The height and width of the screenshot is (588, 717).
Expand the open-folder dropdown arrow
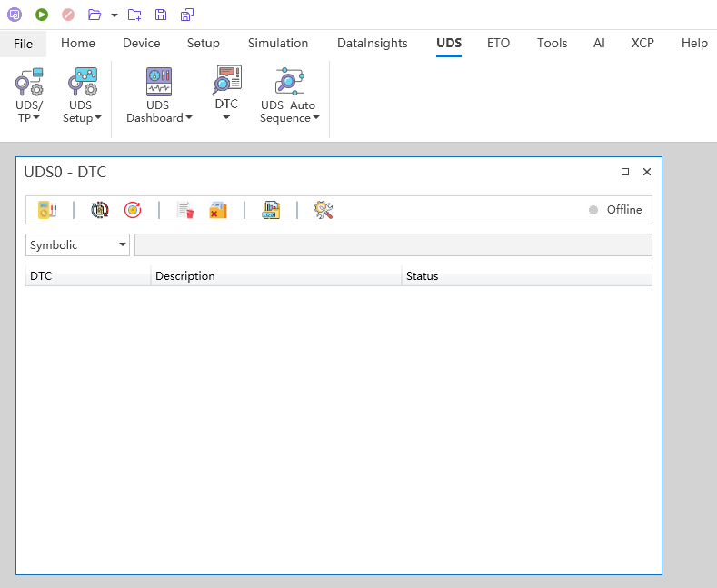pyautogui.click(x=115, y=15)
